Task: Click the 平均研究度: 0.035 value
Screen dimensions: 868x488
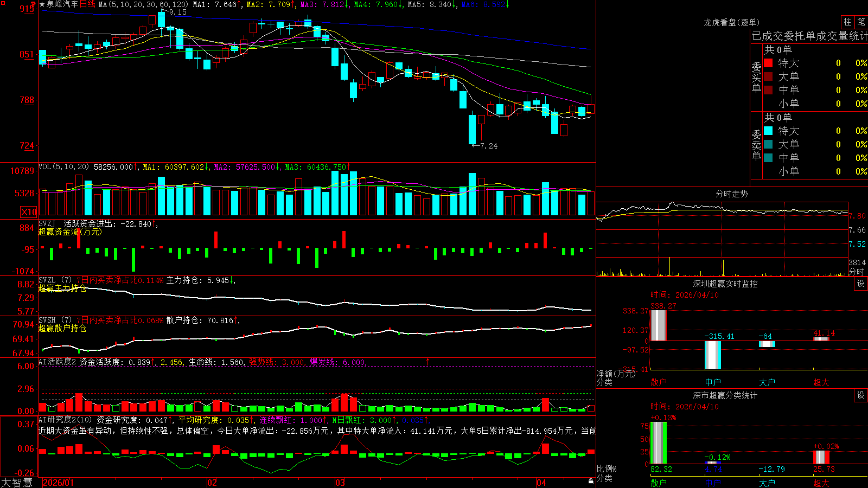Action: [214, 420]
